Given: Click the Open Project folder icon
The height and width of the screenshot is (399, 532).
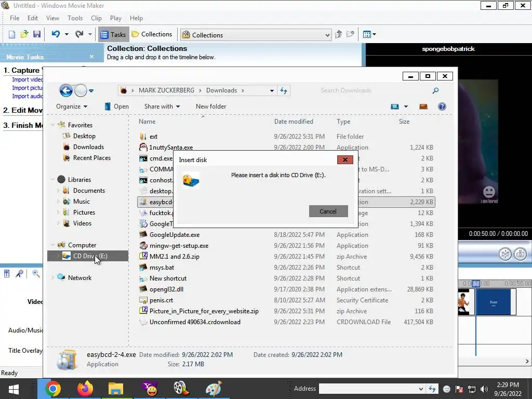Looking at the screenshot, I should (24, 34).
